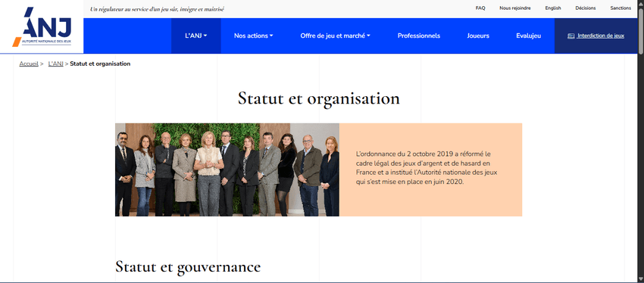Screen dimensions: 644x283
Task: Expand the Offre de jeu et marché menu
Action: (335, 36)
